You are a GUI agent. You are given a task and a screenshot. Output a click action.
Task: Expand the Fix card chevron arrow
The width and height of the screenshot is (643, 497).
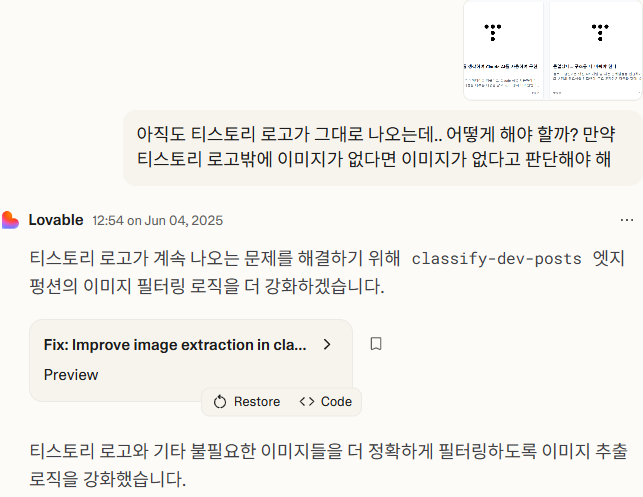[327, 344]
